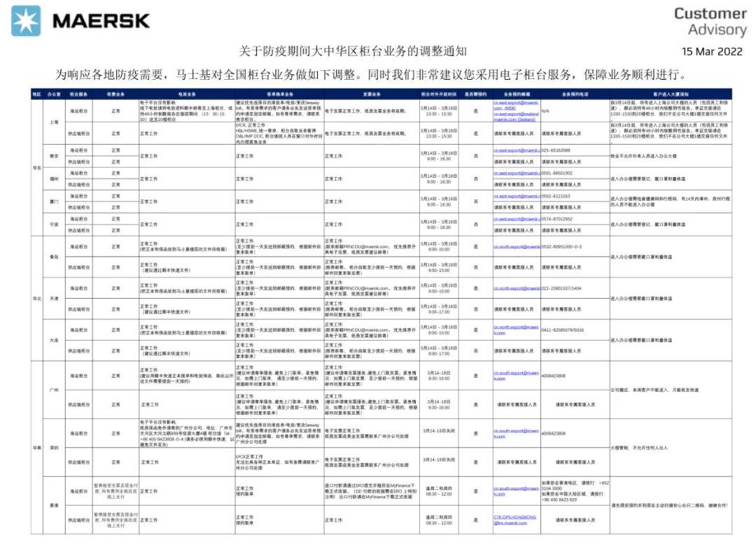Select phone number 0591-88501902
This screenshot has height=547, width=756.
pos(557,173)
